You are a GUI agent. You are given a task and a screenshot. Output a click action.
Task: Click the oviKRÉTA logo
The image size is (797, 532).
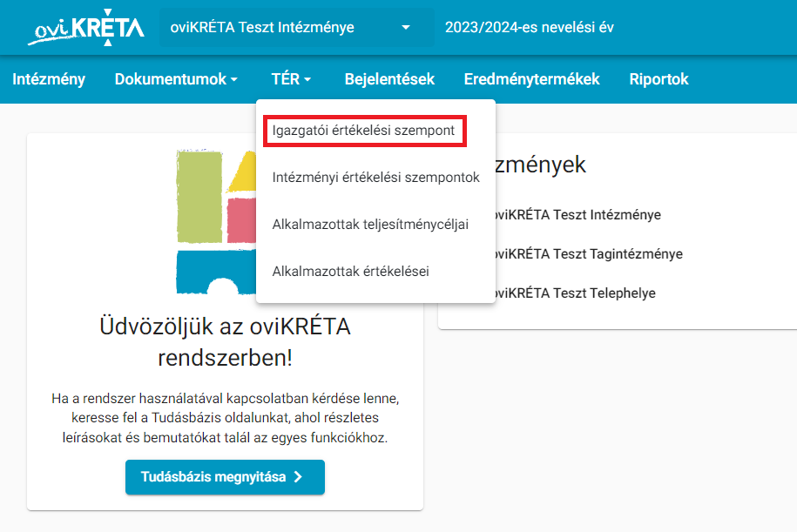pos(86,28)
